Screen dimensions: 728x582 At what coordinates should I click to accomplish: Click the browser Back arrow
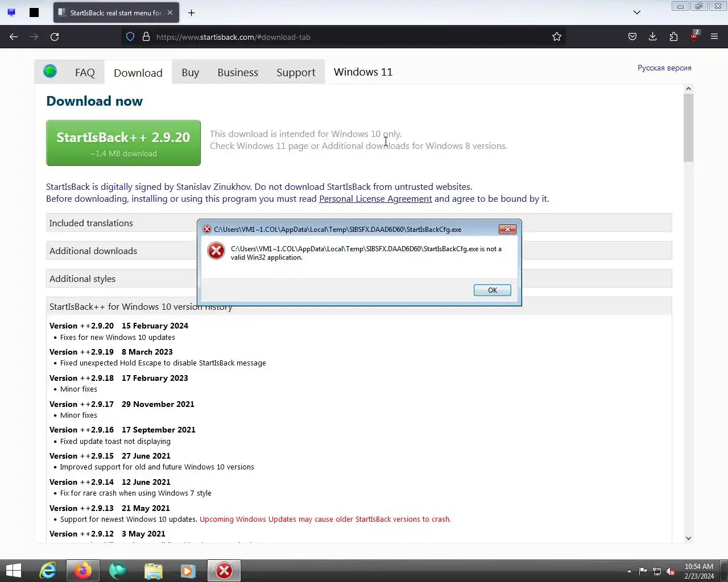pos(14,37)
